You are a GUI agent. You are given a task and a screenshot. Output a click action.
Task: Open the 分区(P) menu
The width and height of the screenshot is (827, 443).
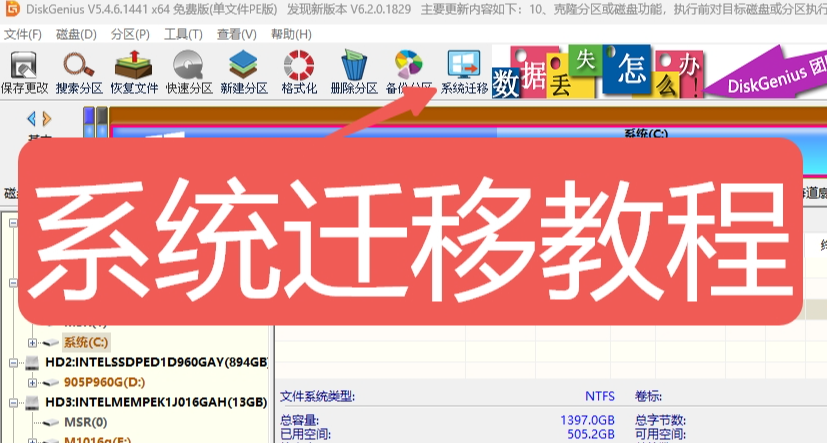coord(130,34)
